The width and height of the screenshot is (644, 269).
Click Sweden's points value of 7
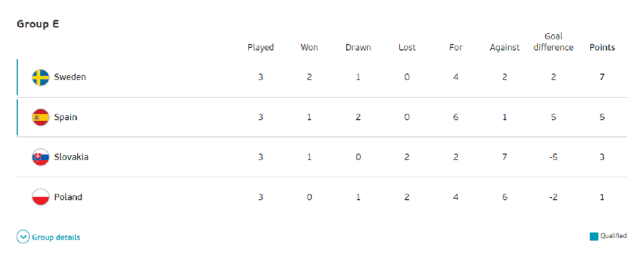coord(602,77)
